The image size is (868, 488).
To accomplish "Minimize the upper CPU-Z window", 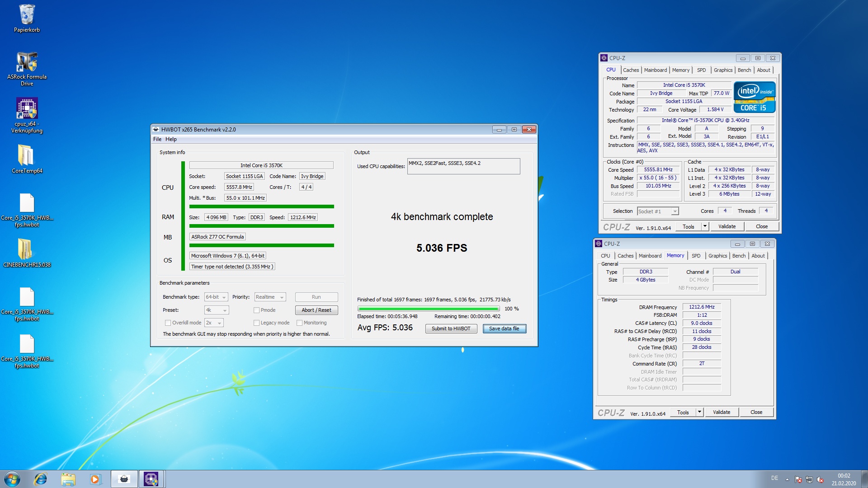I will pos(743,58).
